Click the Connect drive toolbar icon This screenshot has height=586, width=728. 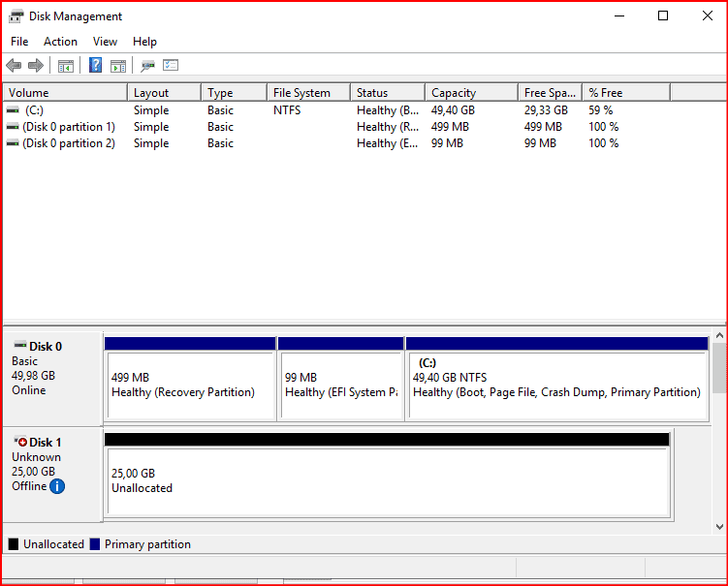(x=147, y=66)
